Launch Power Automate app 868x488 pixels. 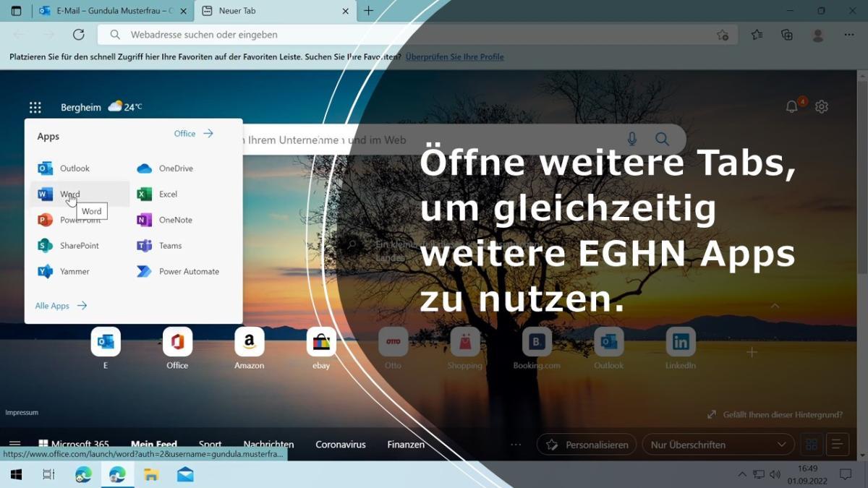click(x=188, y=272)
